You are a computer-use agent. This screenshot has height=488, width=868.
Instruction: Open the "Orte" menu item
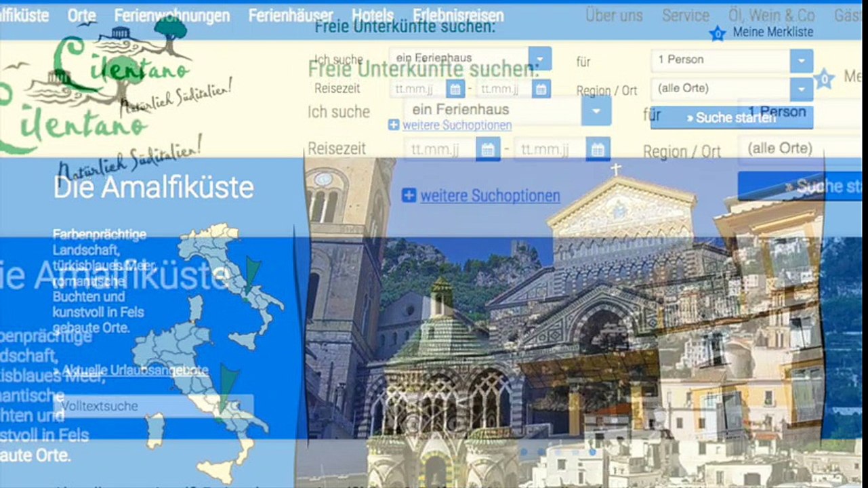(82, 16)
